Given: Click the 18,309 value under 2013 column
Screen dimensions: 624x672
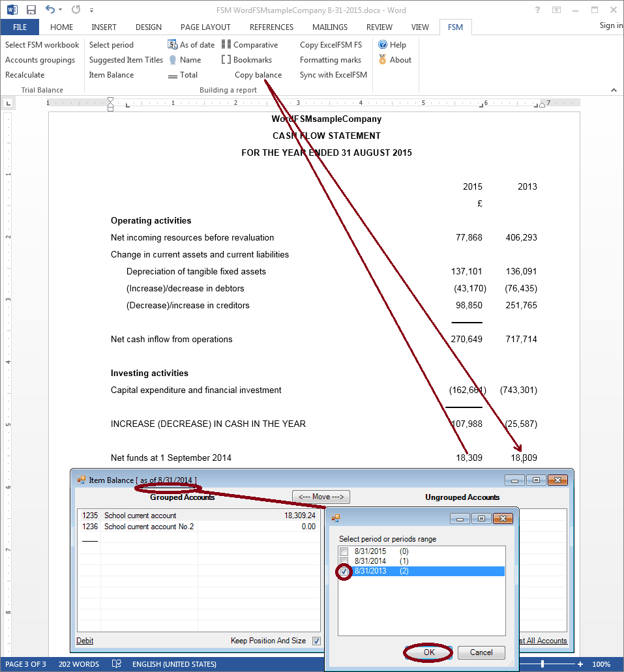Looking at the screenshot, I should pyautogui.click(x=524, y=458).
